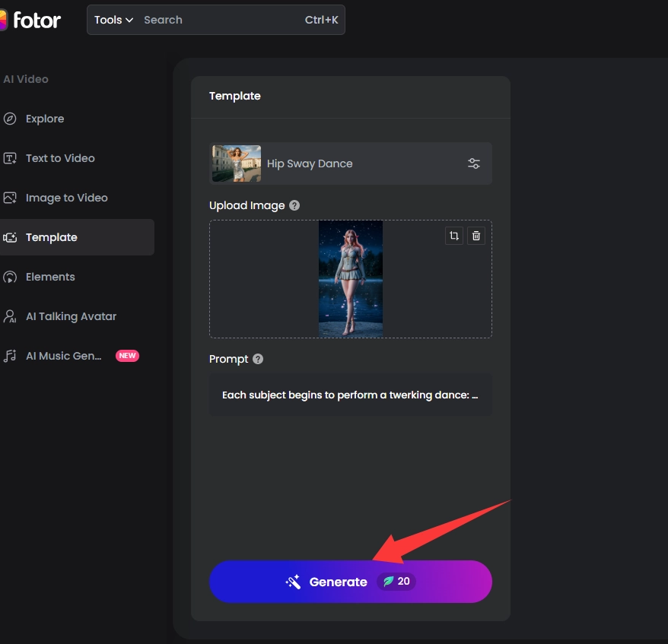Switch to the Template section

[51, 237]
